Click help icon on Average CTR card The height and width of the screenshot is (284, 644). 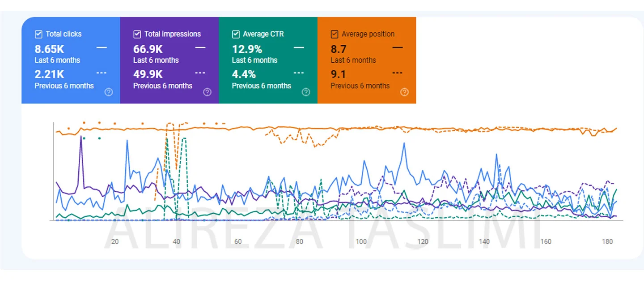(x=306, y=92)
